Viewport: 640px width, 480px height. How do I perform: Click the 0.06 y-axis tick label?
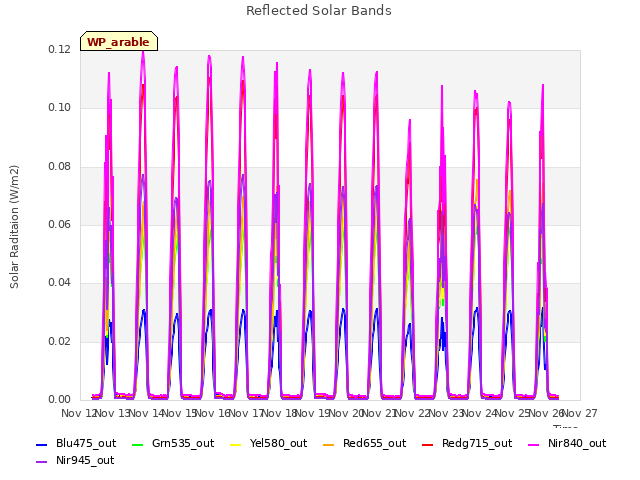[x=60, y=224]
